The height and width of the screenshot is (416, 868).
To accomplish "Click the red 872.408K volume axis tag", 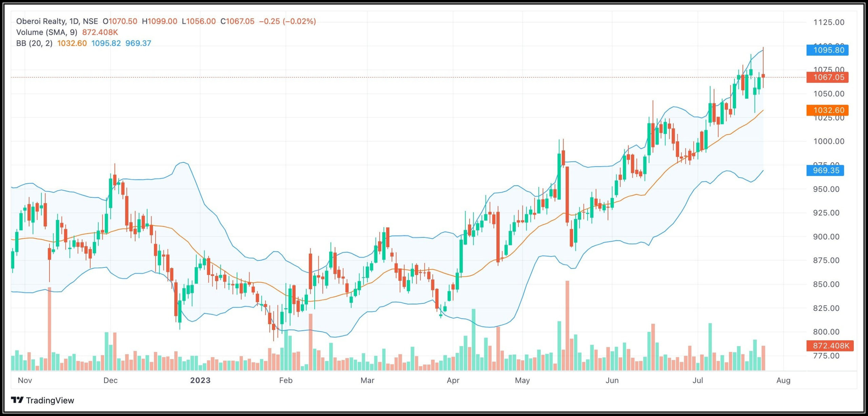I will pos(830,346).
